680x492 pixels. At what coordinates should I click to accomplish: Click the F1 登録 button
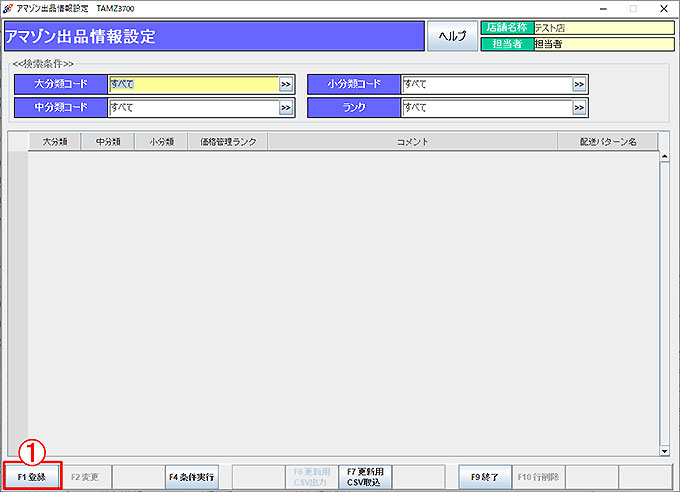tap(32, 477)
